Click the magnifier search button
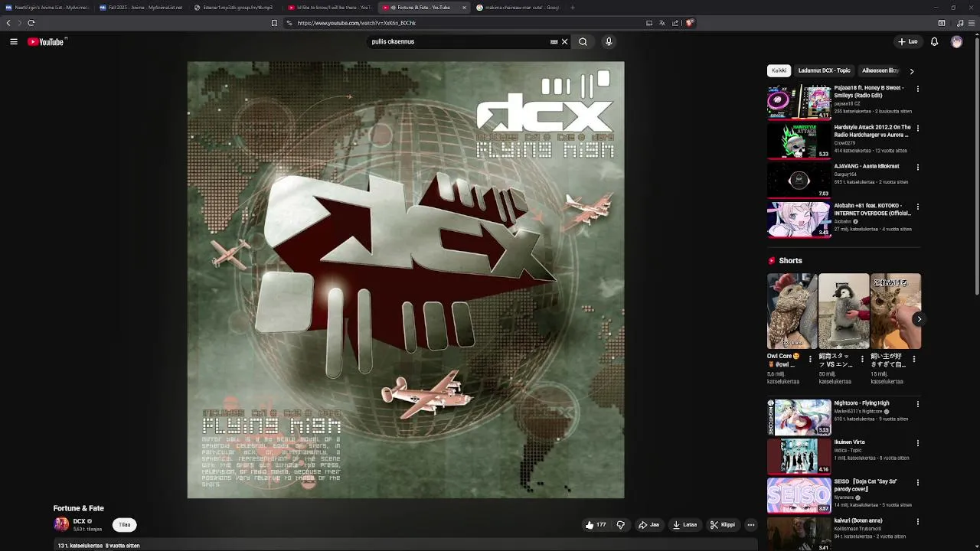 (583, 42)
